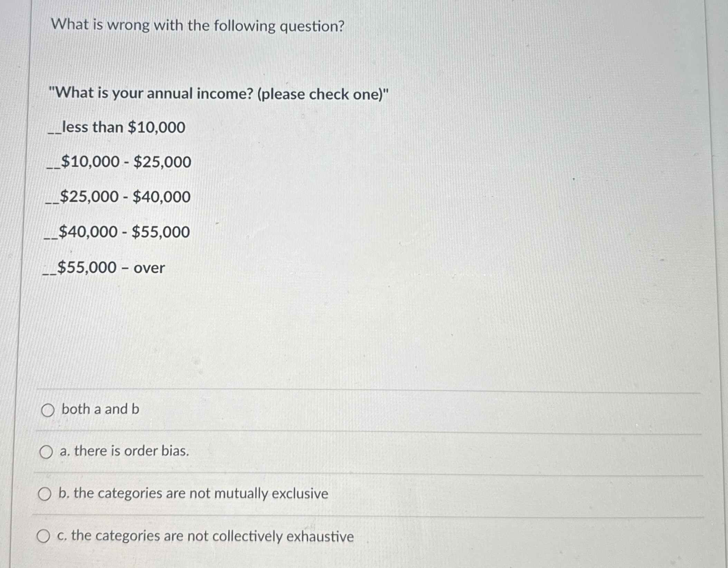Click the 'both a and b' answer text

coord(100,409)
